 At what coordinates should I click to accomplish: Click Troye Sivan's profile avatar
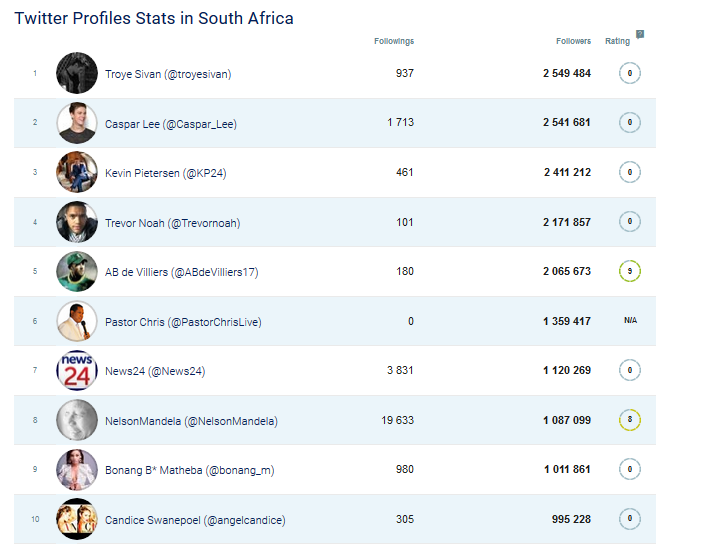(77, 73)
